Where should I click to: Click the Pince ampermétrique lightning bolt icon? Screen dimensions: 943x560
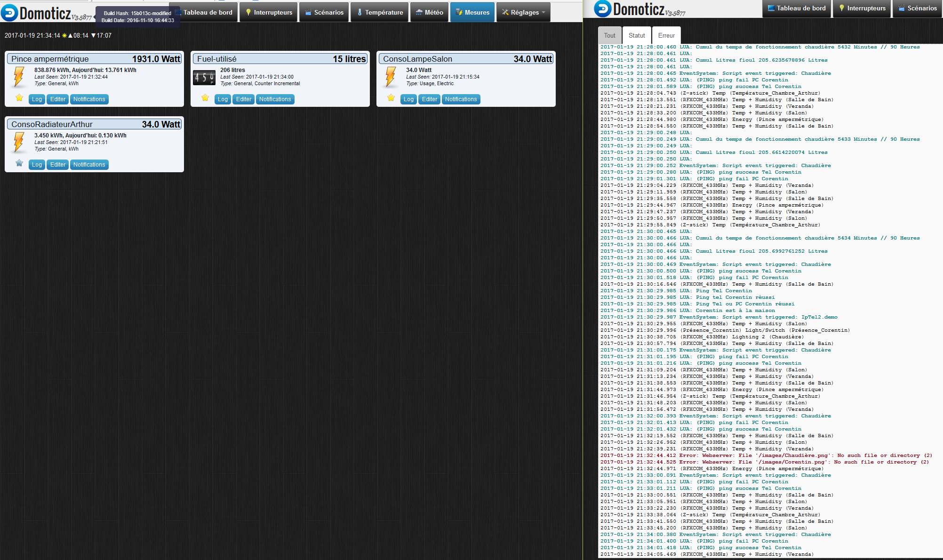[x=19, y=77]
